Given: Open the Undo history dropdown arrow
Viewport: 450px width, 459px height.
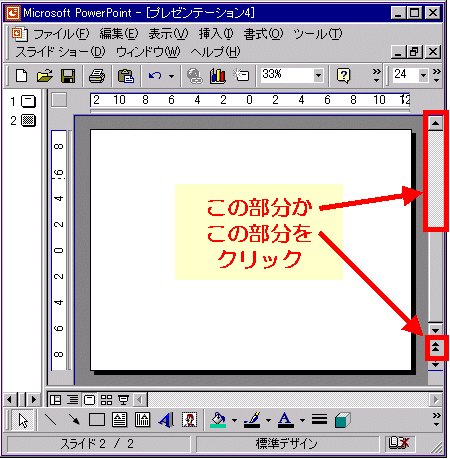Looking at the screenshot, I should (x=171, y=76).
